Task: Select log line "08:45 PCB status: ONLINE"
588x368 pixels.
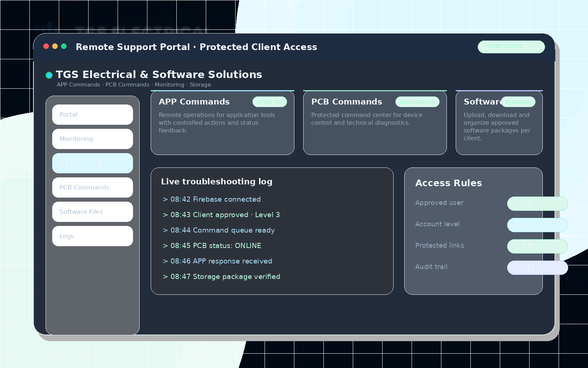Action: pyautogui.click(x=212, y=245)
